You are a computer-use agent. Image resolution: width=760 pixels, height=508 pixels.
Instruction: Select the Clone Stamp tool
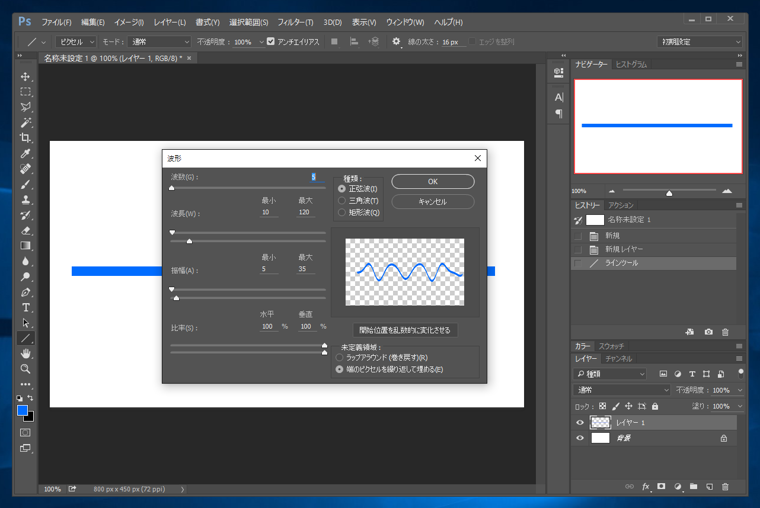pos(26,200)
